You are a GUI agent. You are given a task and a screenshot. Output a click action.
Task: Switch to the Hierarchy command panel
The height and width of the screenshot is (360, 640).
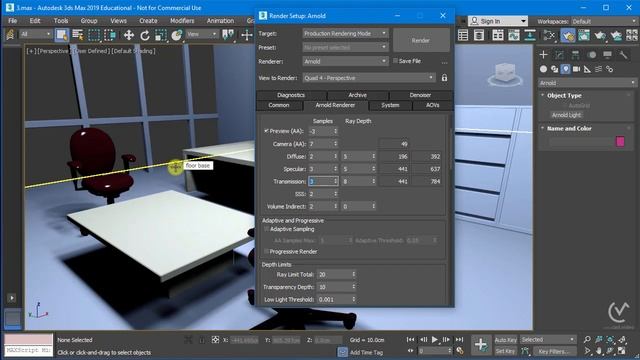[575, 55]
